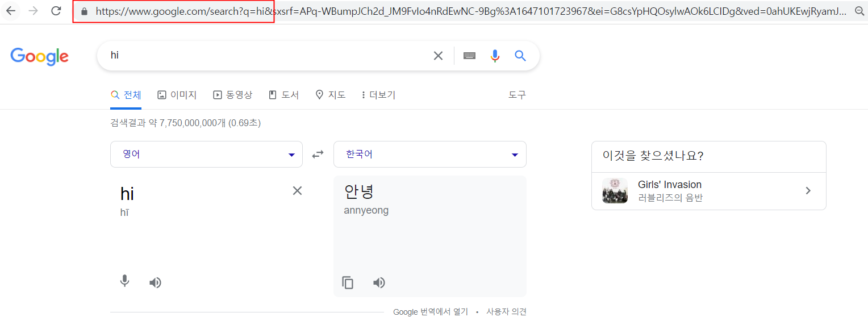Click the microphone icon under source text
868x321 pixels.
(125, 282)
